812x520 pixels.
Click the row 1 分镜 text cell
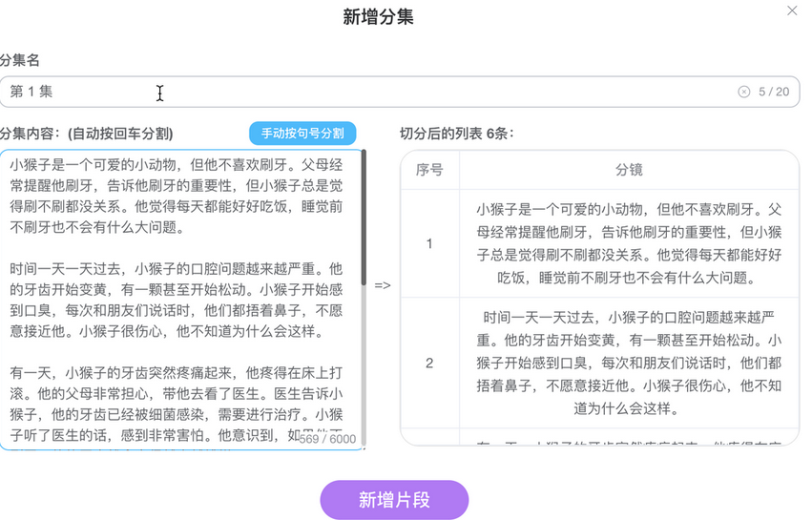click(629, 243)
